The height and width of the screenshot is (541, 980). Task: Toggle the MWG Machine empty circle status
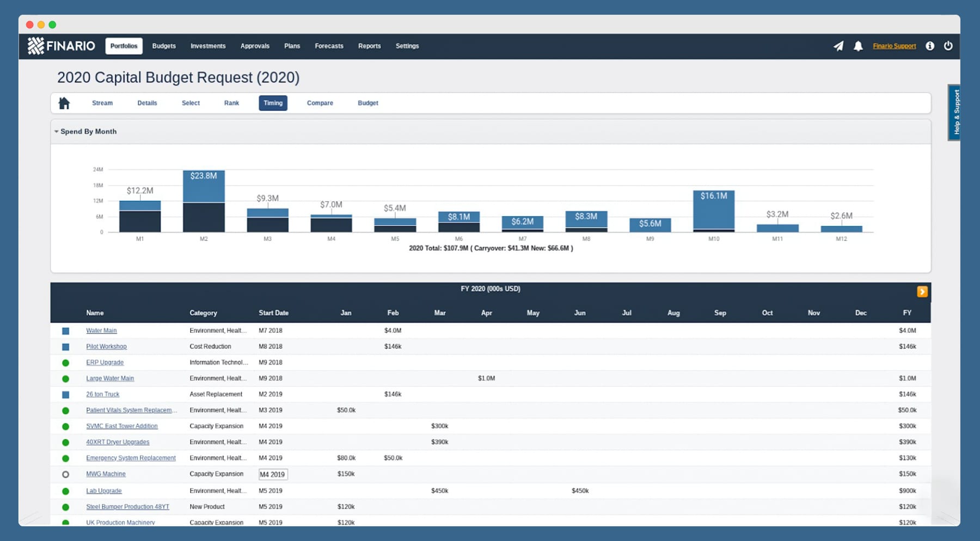tap(66, 475)
